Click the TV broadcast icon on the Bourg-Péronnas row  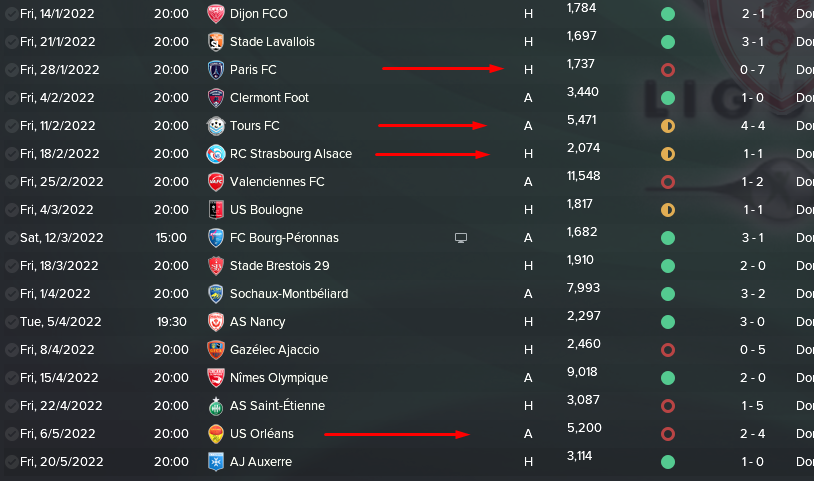tap(460, 238)
